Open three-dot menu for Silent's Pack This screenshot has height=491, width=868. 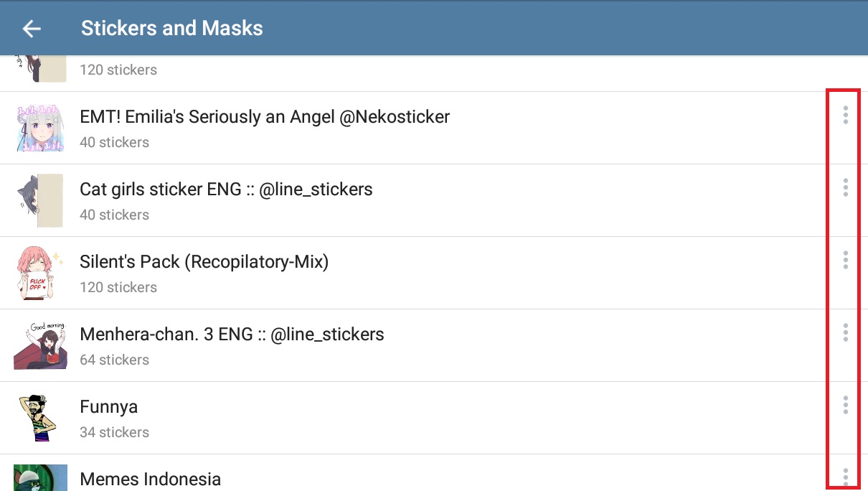[846, 260]
